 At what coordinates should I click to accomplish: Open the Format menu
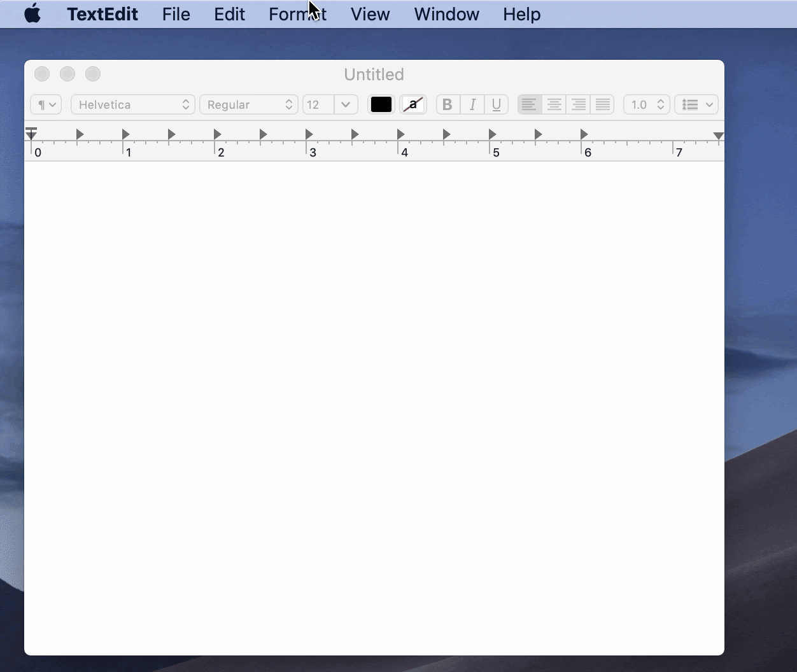coord(297,14)
